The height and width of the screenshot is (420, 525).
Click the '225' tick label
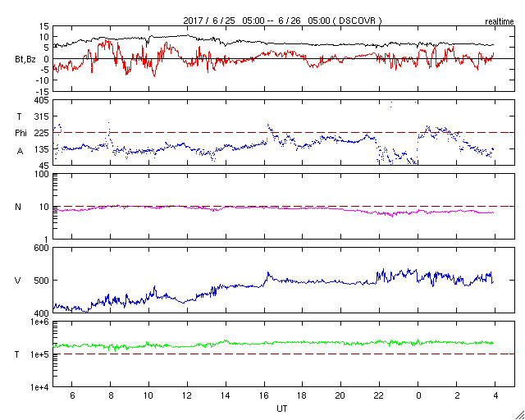(42, 134)
